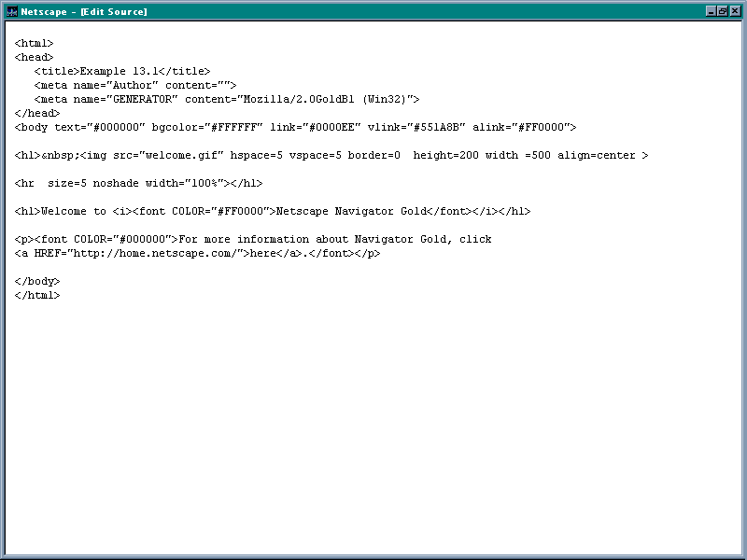
Task: Click the align=center attribute of img tag
Action: pos(598,155)
